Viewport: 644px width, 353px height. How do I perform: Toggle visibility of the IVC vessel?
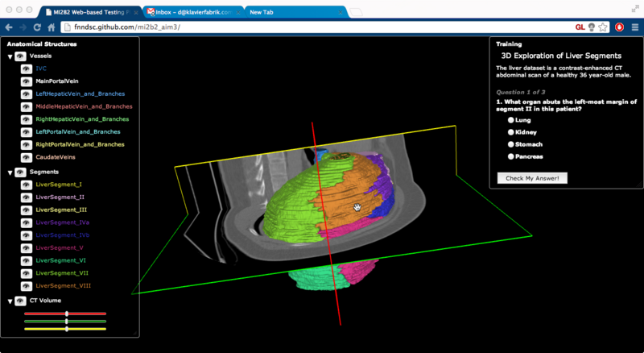pyautogui.click(x=27, y=69)
